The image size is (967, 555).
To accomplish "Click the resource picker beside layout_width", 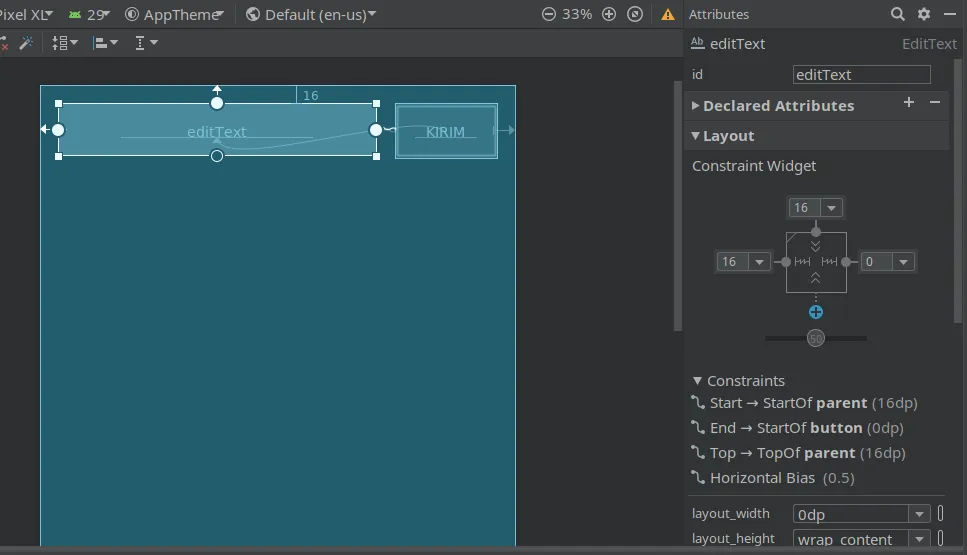I will pyautogui.click(x=940, y=513).
